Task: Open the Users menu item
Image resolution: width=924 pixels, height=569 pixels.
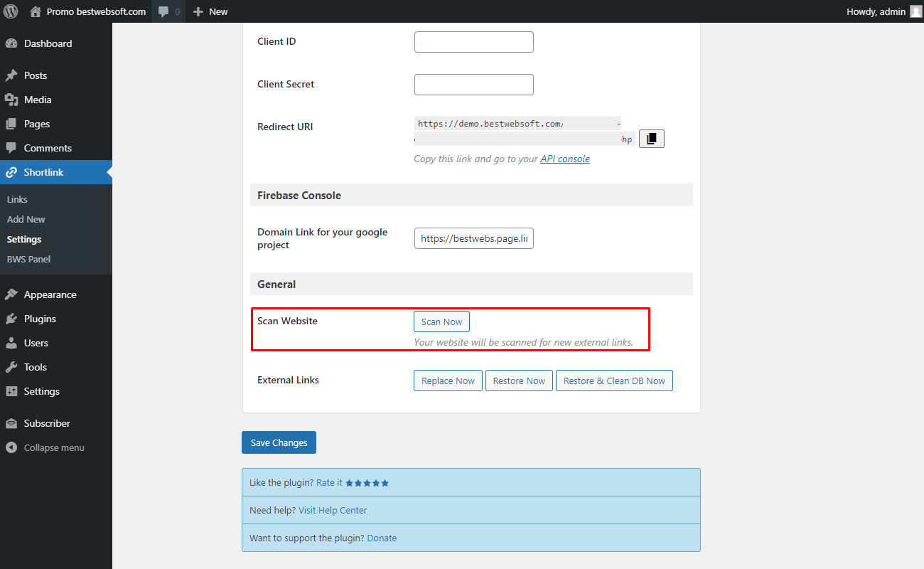Action: [56, 343]
